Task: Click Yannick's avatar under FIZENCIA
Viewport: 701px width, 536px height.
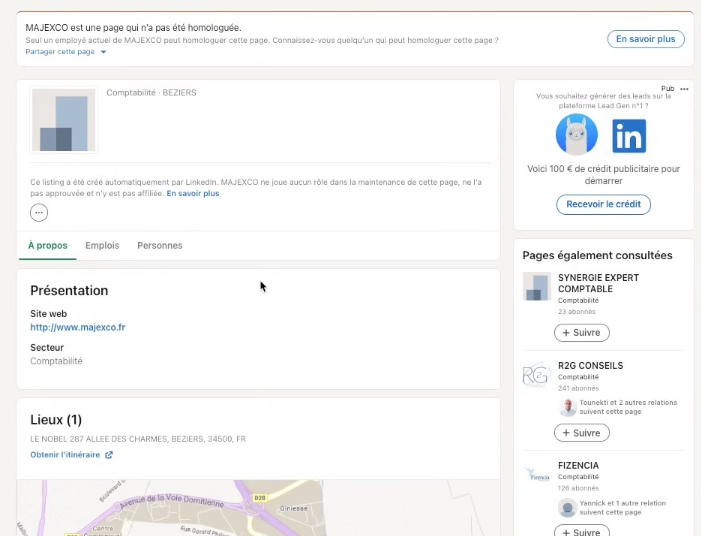Action: [x=567, y=508]
